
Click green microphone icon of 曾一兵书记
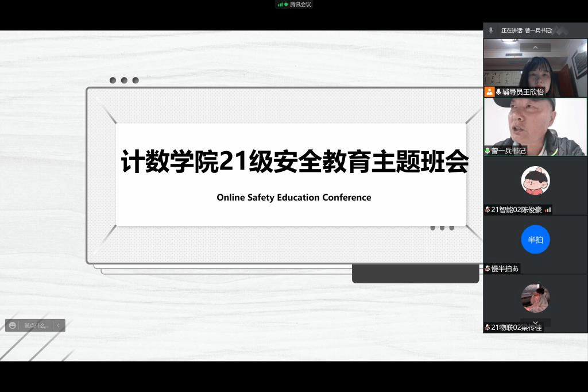click(488, 151)
